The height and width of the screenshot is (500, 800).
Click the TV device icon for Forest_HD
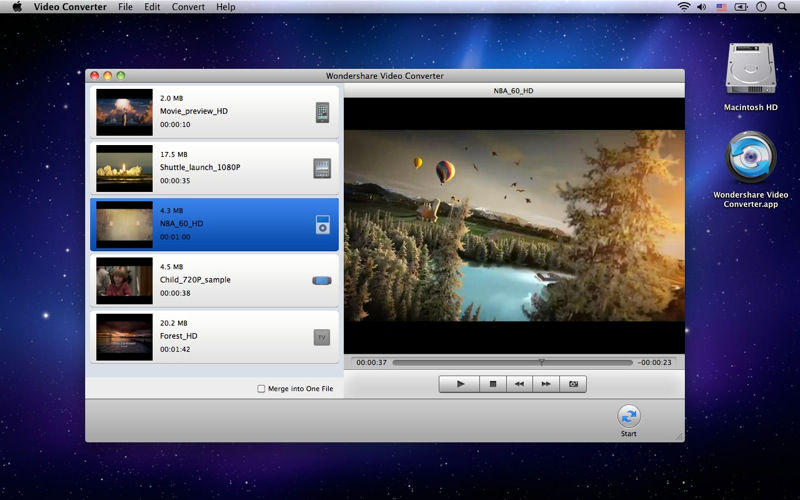[x=322, y=337]
